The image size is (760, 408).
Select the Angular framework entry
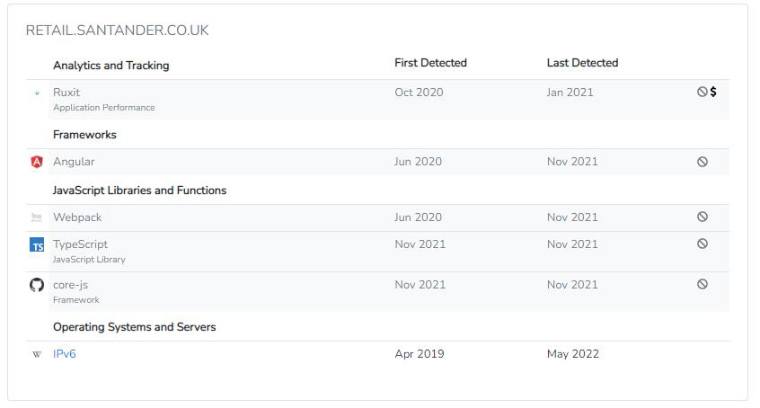point(74,162)
